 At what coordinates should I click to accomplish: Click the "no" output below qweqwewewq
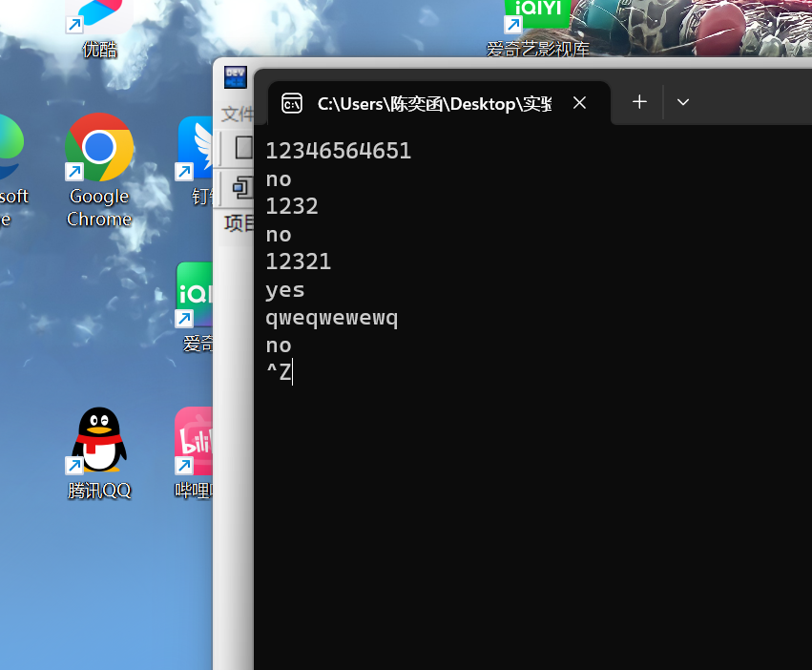[279, 345]
